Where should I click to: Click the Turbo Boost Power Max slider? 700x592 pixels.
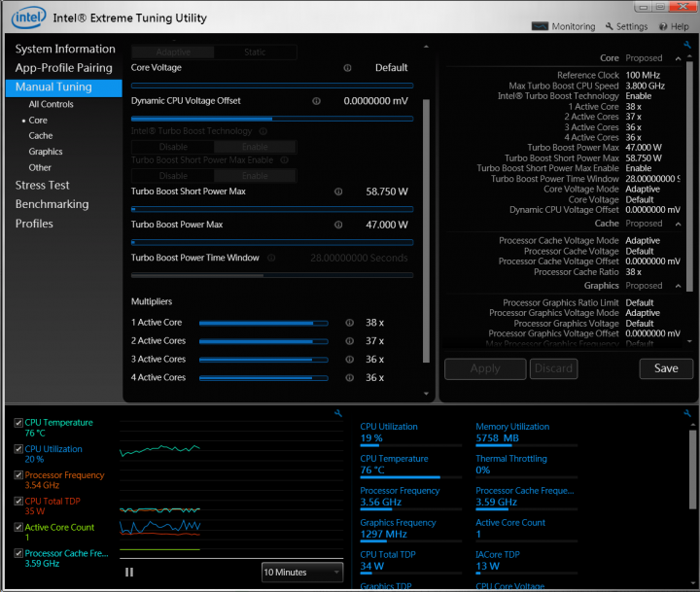272,242
